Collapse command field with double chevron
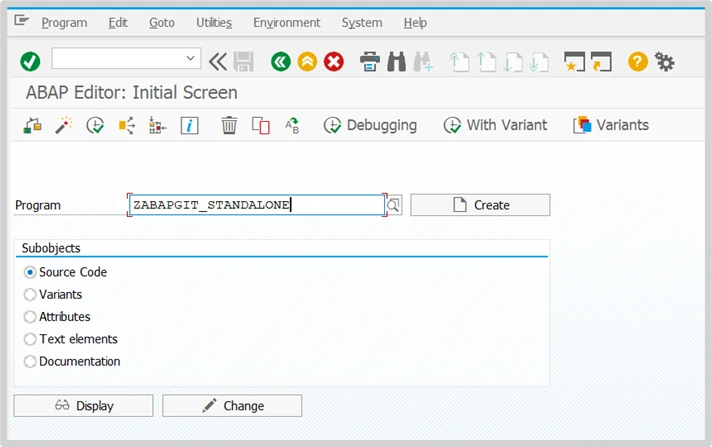 click(218, 62)
